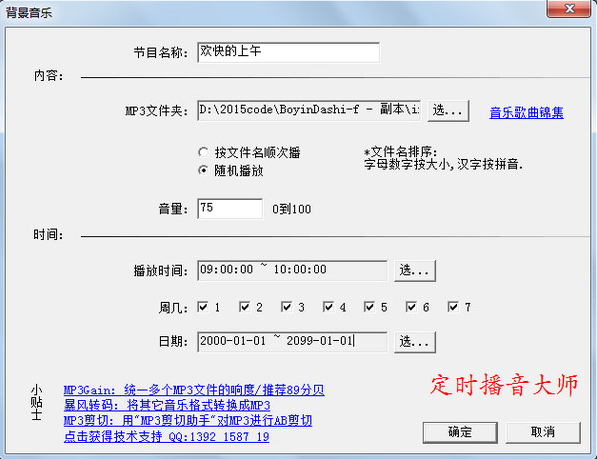Dismiss dialog with 取消 button
597x459 pixels.
click(543, 432)
